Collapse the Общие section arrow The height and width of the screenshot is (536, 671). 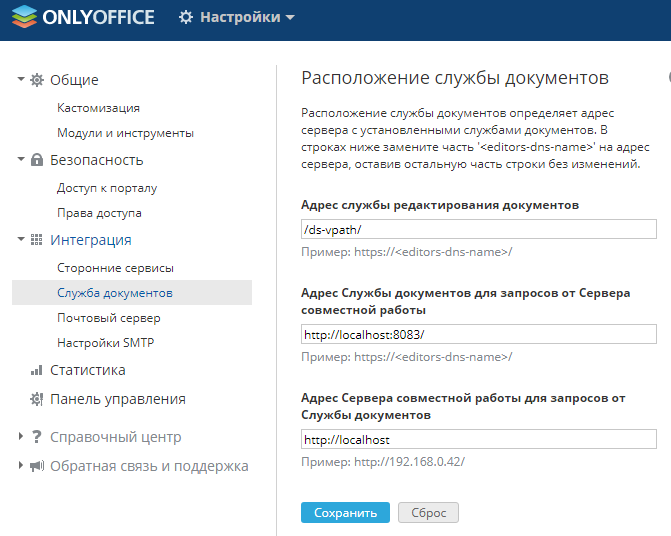pyautogui.click(x=21, y=79)
